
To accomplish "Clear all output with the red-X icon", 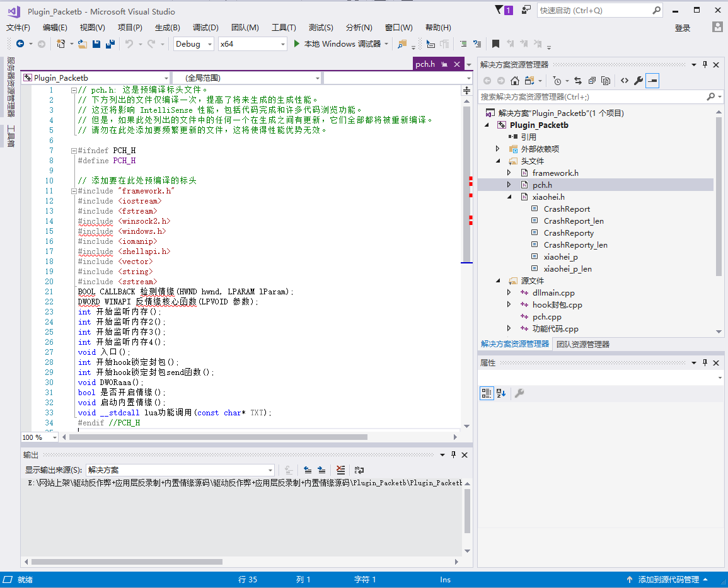I will click(340, 470).
